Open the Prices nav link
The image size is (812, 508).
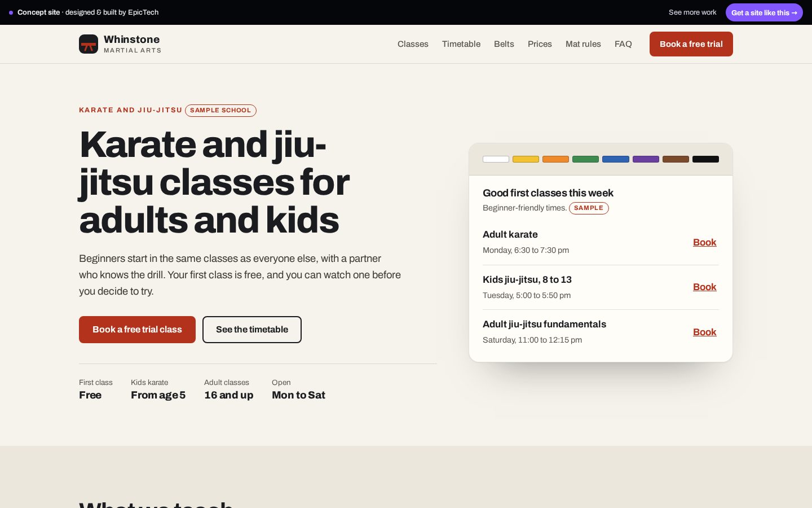[540, 44]
